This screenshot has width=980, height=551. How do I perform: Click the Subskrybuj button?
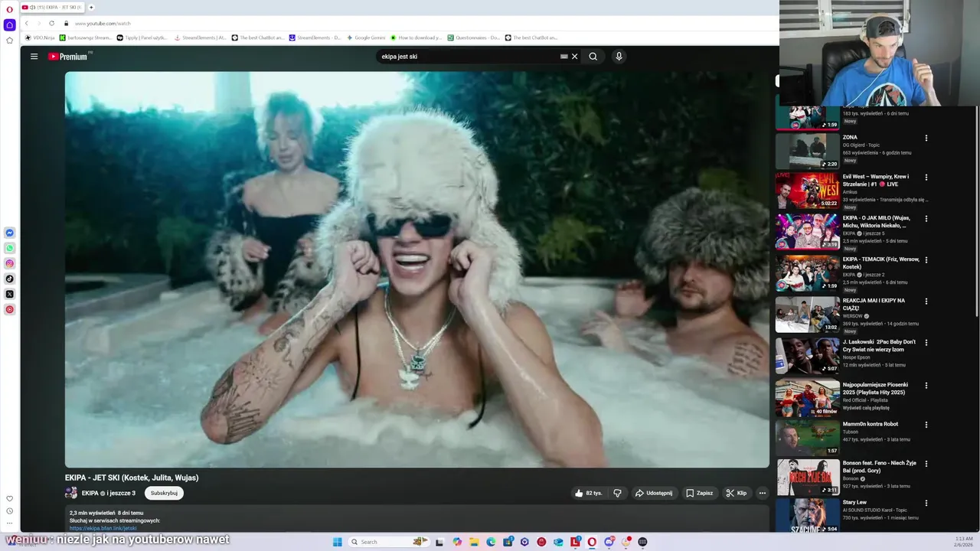(164, 493)
